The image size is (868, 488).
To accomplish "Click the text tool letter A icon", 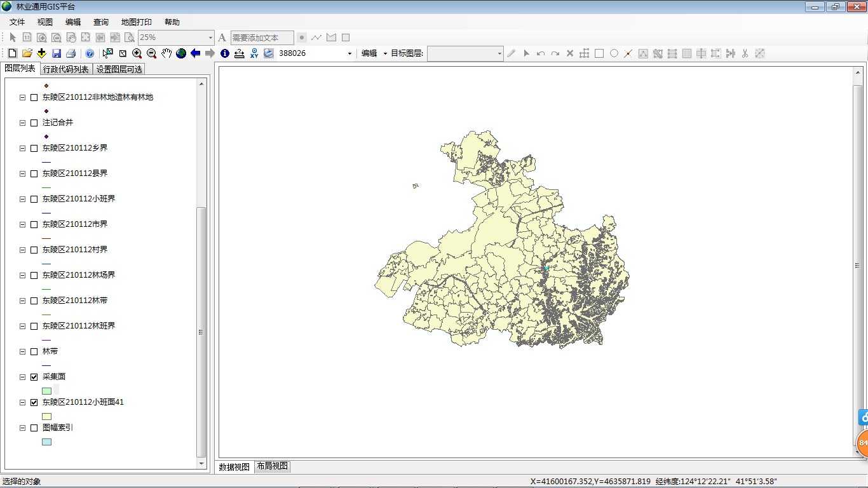I will tap(222, 37).
